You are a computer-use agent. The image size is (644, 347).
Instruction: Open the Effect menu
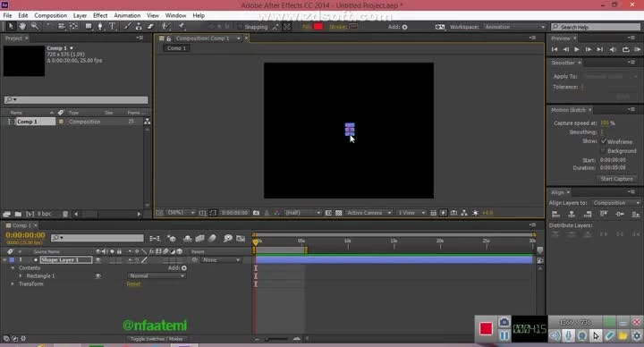(x=100, y=15)
